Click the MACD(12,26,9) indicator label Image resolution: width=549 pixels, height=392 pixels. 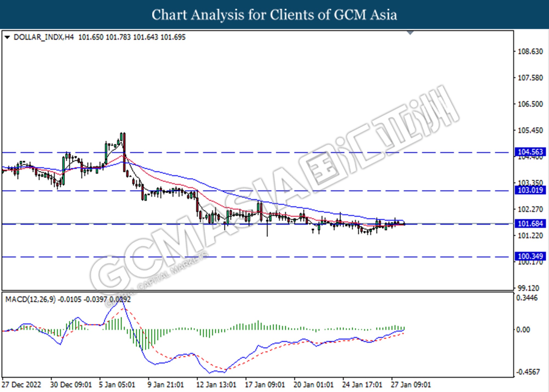click(30, 299)
